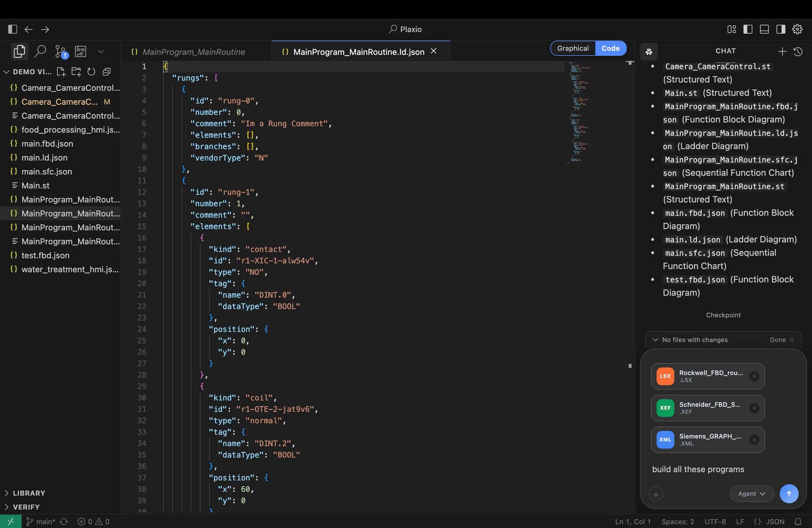This screenshot has width=812, height=528.
Task: Click the Checkpoint label in chat
Action: tap(723, 315)
